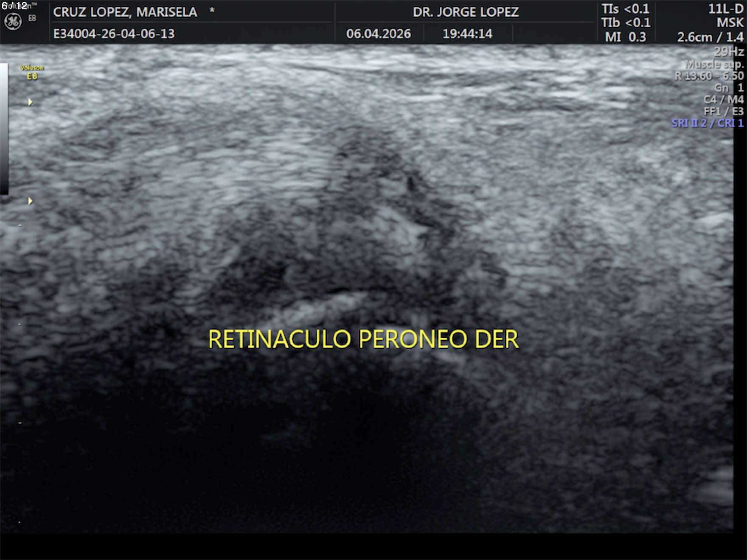Click the lower focal zone triangle marker

pos(30,201)
